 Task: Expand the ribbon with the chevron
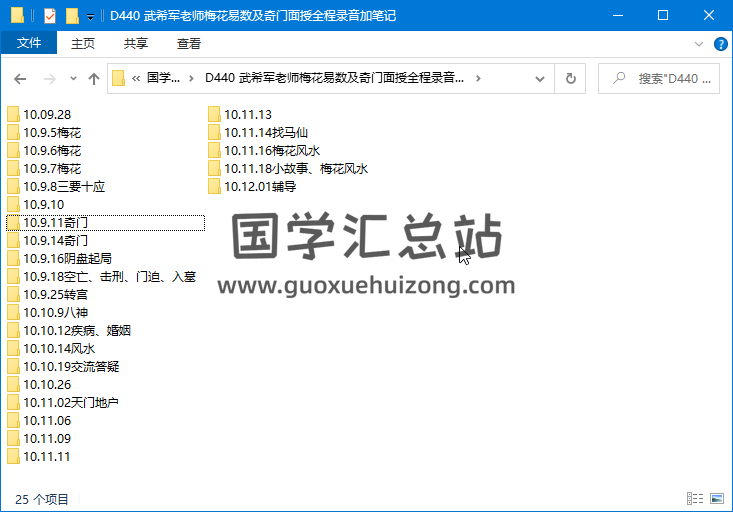click(698, 44)
